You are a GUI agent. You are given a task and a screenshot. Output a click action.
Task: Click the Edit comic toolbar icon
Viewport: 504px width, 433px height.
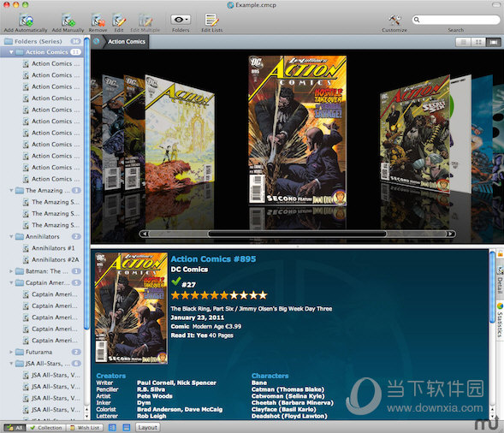(x=119, y=21)
